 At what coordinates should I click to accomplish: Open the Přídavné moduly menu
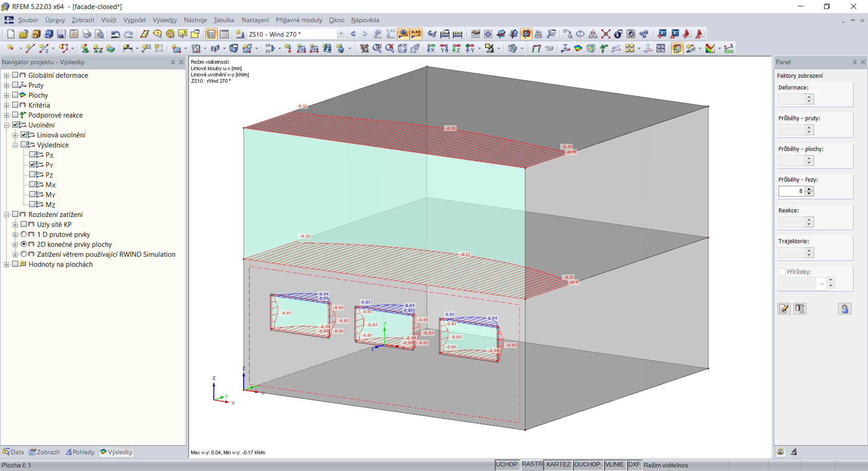coord(299,20)
